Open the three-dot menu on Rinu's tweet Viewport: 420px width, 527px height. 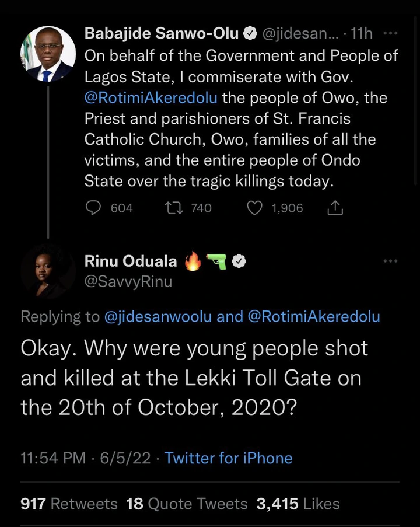click(x=390, y=261)
